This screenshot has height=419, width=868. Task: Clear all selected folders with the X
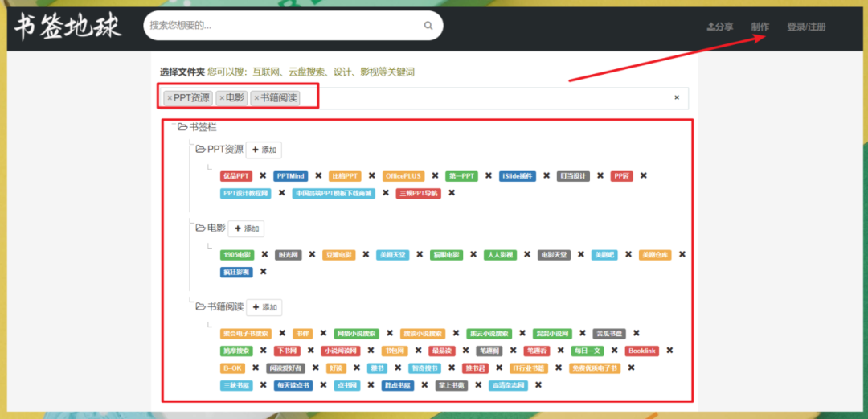[x=677, y=97]
